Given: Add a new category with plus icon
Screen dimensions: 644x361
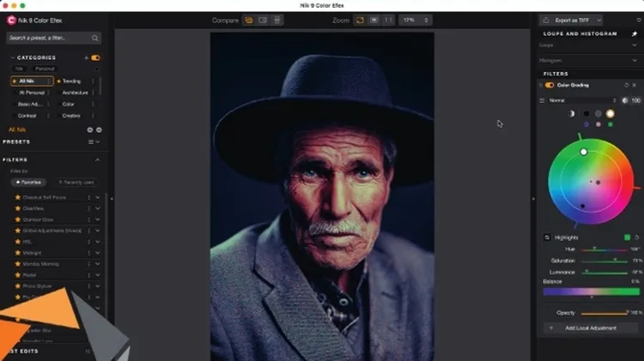Looking at the screenshot, I should coord(86,57).
